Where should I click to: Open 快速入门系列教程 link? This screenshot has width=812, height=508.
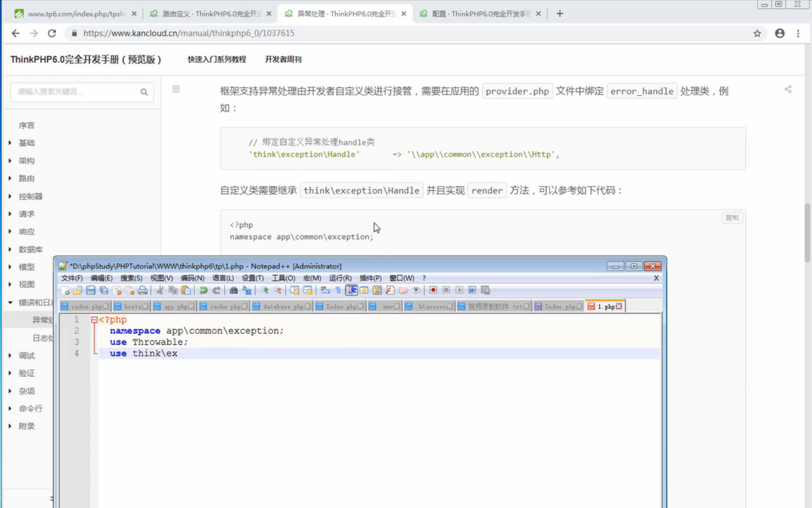click(217, 60)
